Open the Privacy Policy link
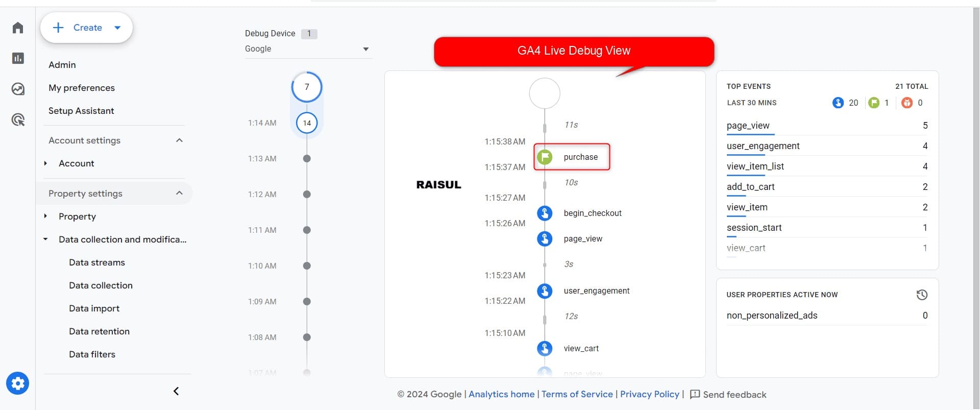980x410 pixels. coord(649,394)
